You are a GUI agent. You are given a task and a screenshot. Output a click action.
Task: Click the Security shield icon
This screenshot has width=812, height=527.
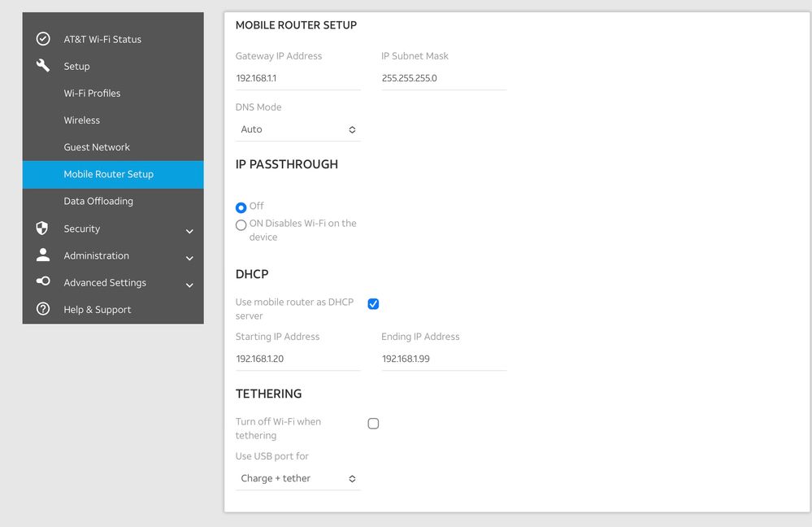click(x=43, y=229)
